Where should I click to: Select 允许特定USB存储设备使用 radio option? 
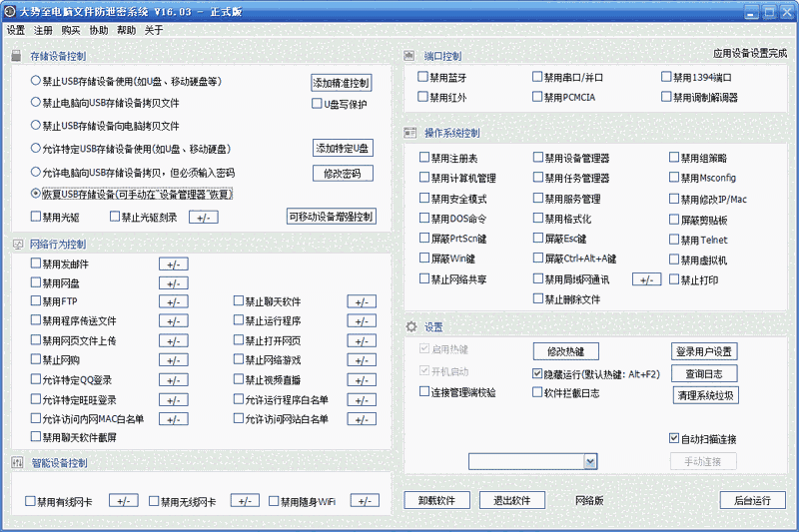(x=36, y=148)
